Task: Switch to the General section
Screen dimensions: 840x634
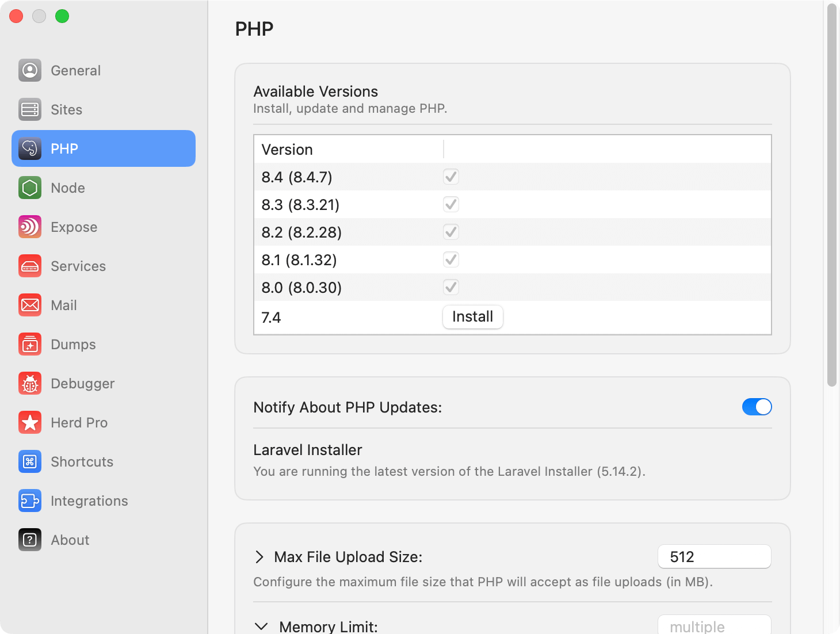Action: pos(29,70)
